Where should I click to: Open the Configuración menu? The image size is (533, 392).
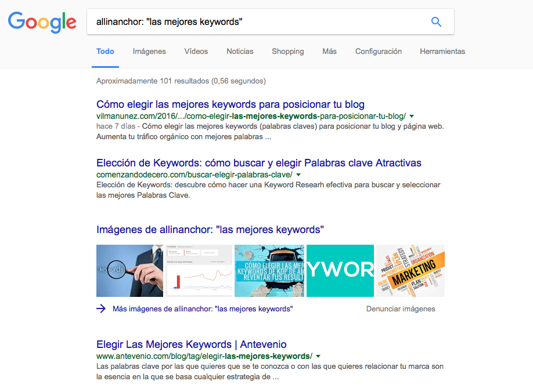tap(379, 52)
